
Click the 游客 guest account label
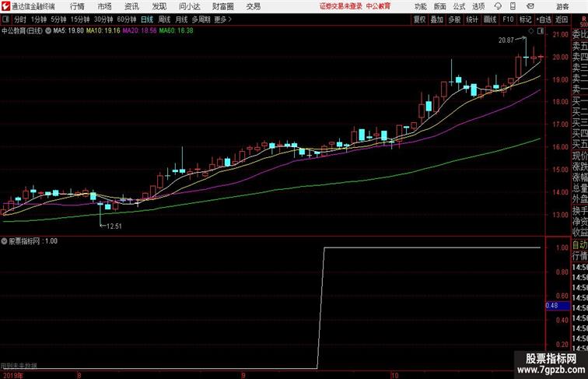(x=562, y=6)
